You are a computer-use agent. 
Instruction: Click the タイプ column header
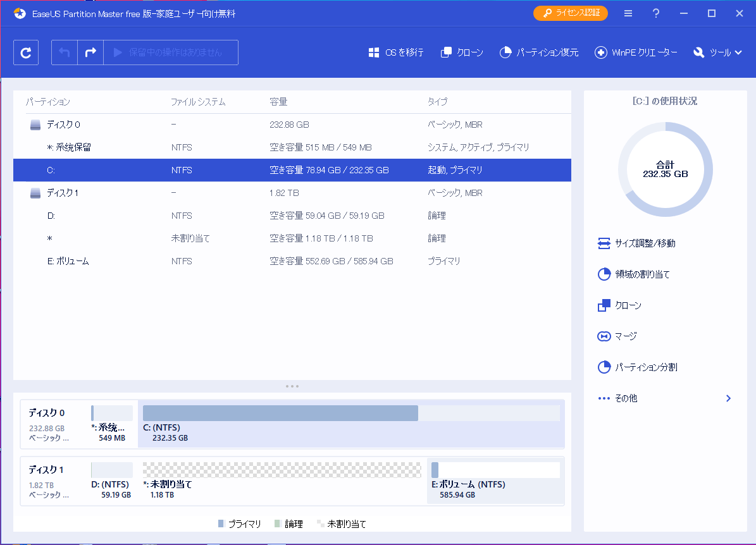click(x=437, y=102)
